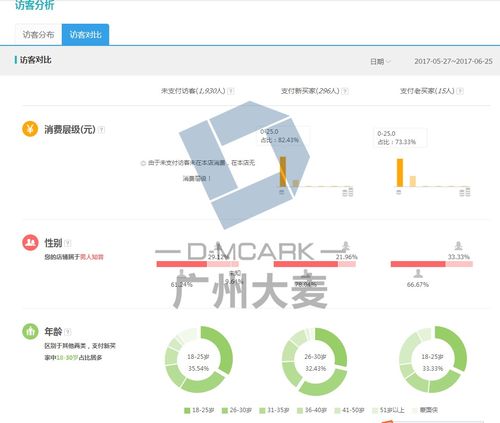Click the 支付新买家(296人) column header
Screen dimensions: 500x423
pyautogui.click(x=310, y=91)
